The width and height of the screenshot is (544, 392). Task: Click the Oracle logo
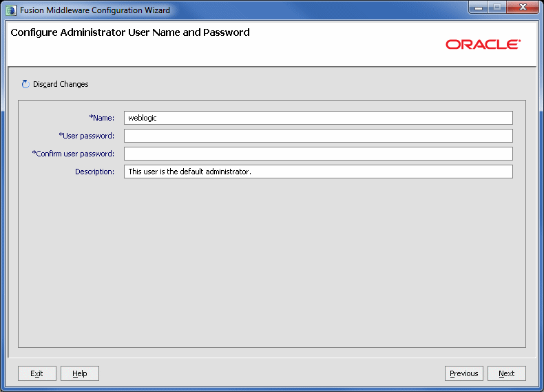(483, 45)
